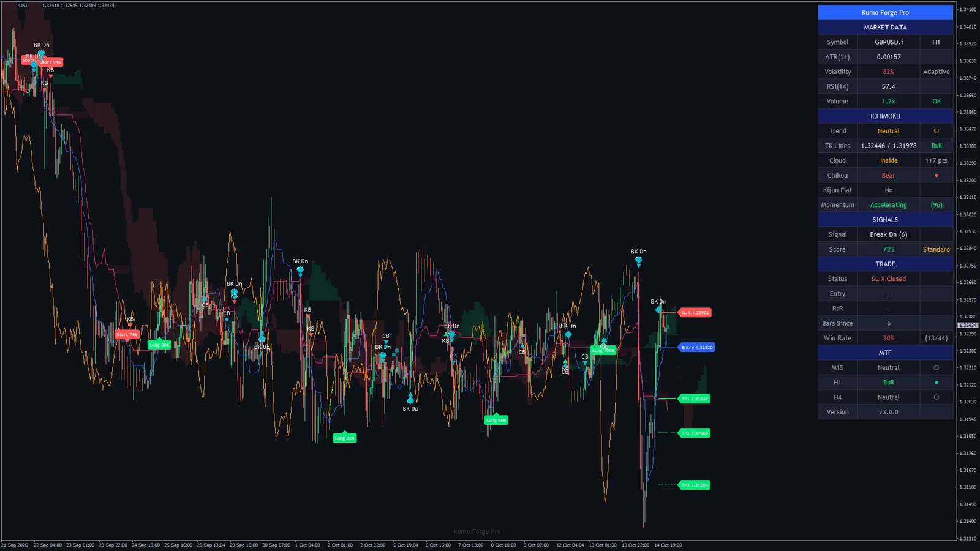Click the Score 73% value

click(x=889, y=249)
